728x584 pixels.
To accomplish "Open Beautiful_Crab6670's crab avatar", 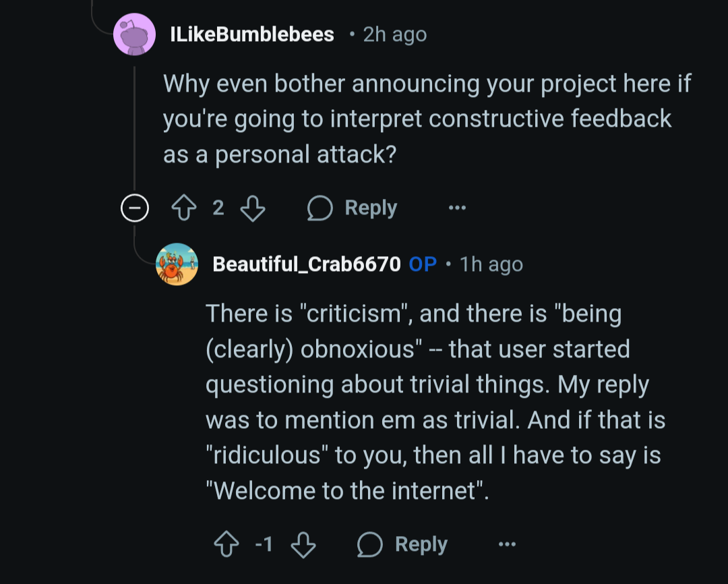I will point(177,264).
